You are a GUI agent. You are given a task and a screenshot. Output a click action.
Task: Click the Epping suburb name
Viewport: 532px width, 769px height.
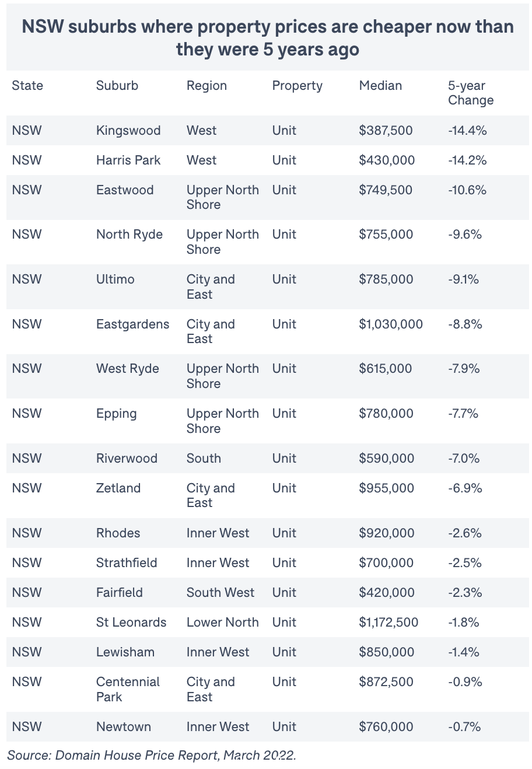(117, 414)
